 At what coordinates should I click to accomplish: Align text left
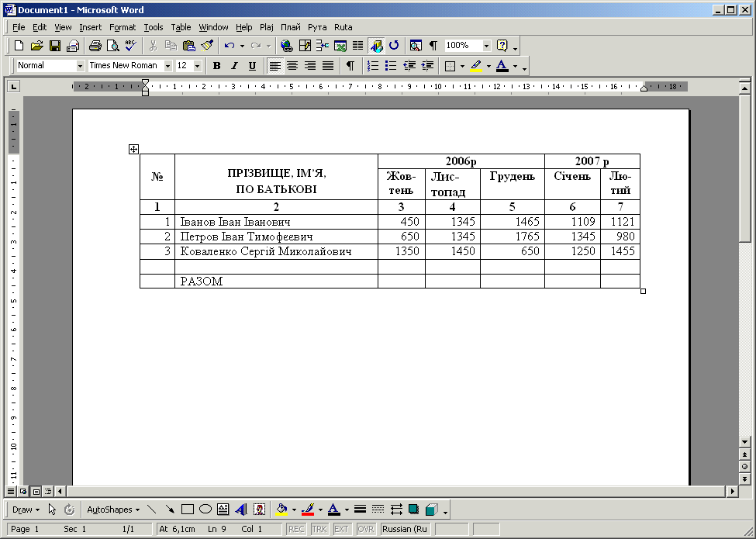pos(274,66)
